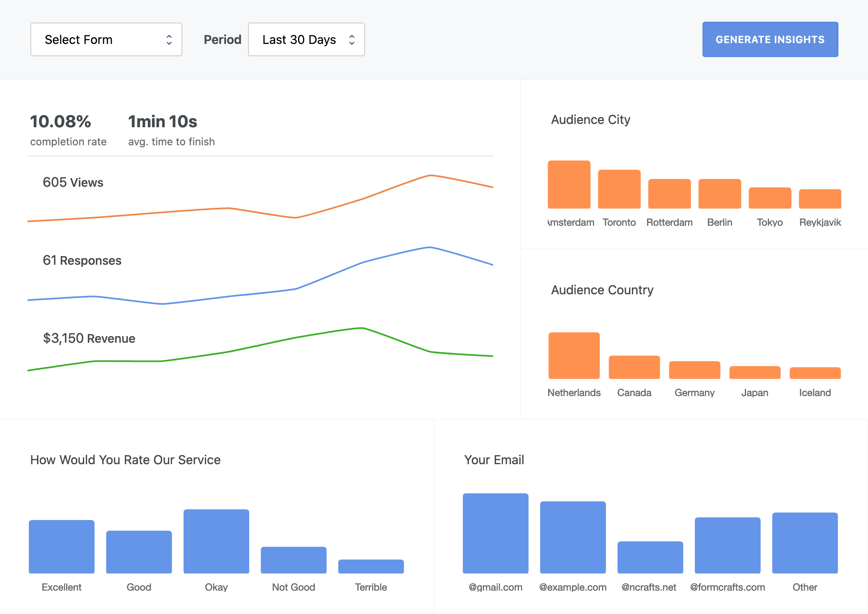
Task: Click the Toronto bar in Audience City
Action: (619, 189)
